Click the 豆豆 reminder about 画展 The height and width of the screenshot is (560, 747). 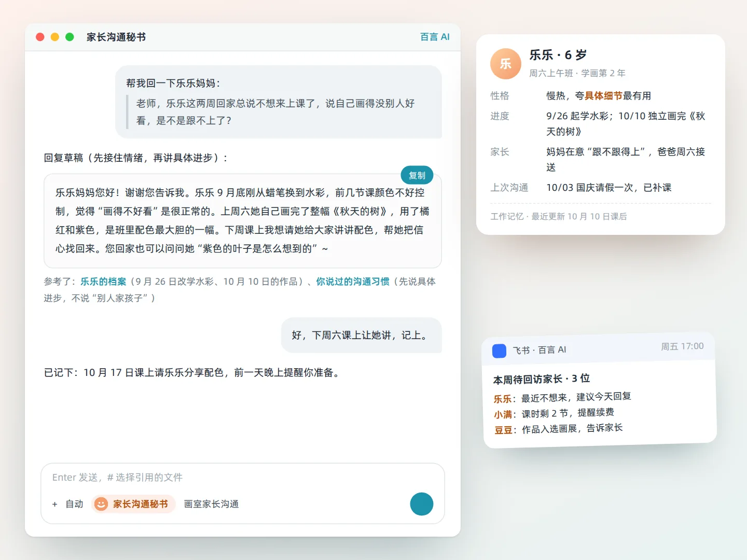[x=559, y=429]
